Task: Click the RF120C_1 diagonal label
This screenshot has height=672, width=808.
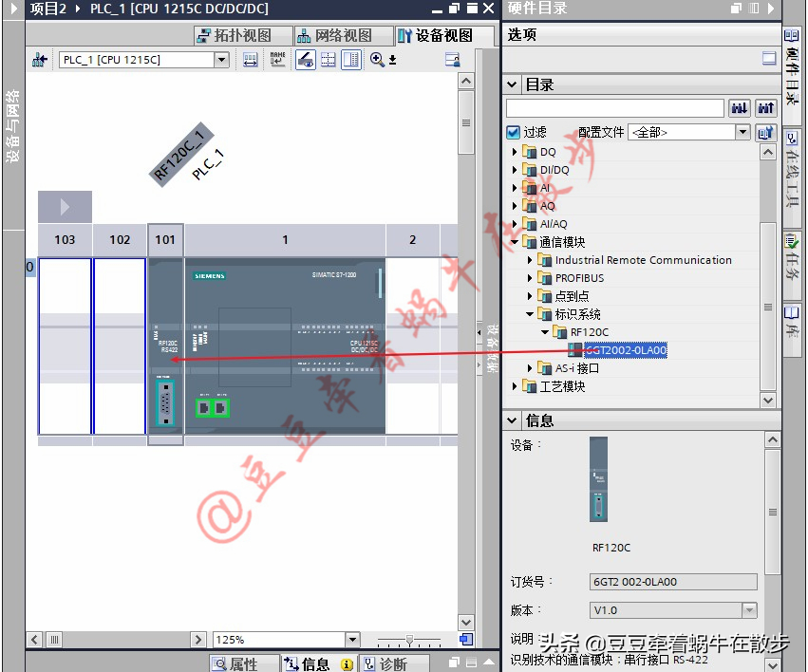Action: [181, 155]
